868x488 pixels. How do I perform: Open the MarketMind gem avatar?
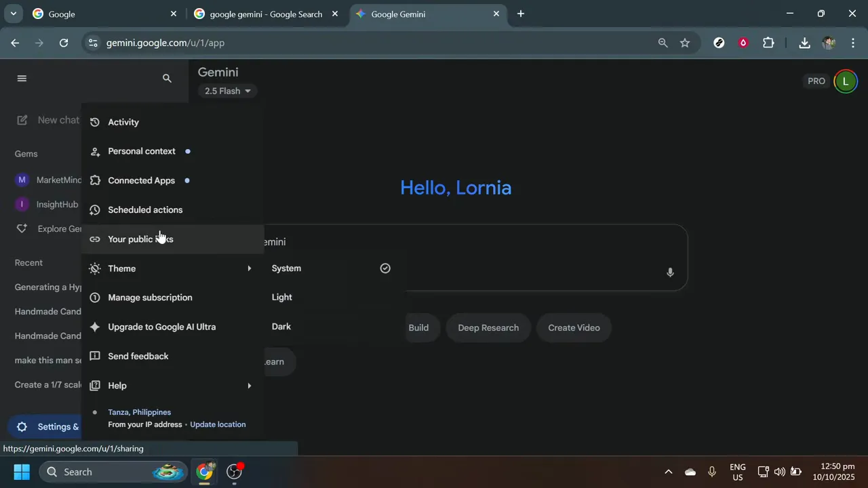(x=22, y=180)
